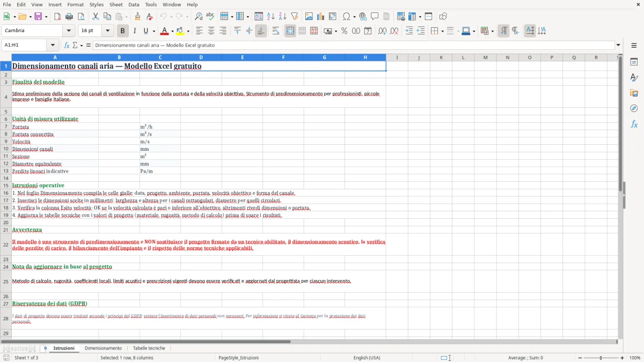Open background color dropdown arrow
The width and height of the screenshot is (644, 362).
(x=188, y=31)
